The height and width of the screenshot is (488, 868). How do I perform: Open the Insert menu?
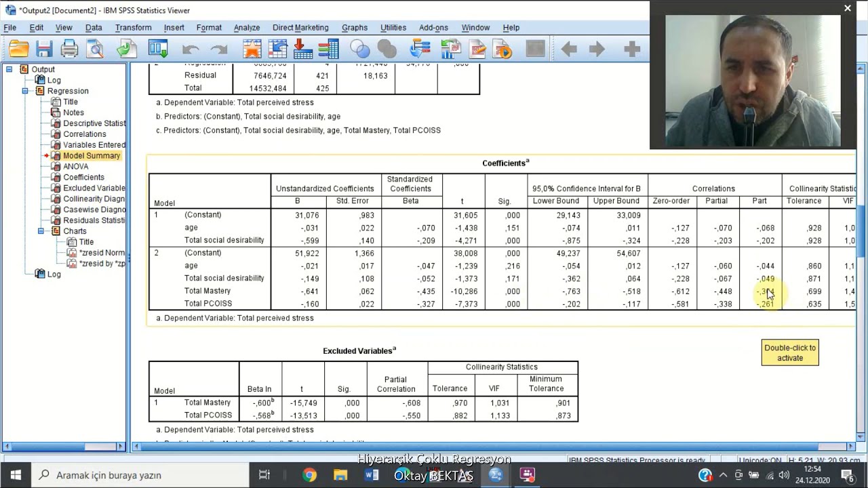(x=174, y=28)
